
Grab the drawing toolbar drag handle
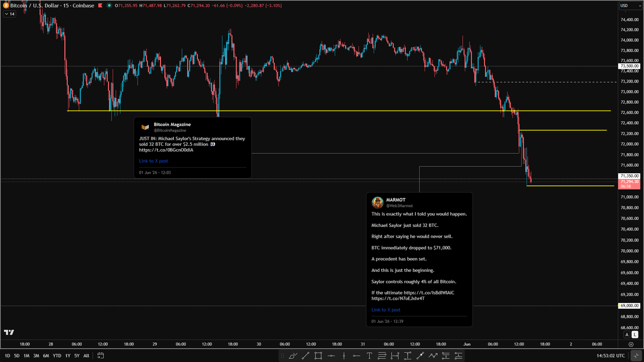click(x=282, y=356)
